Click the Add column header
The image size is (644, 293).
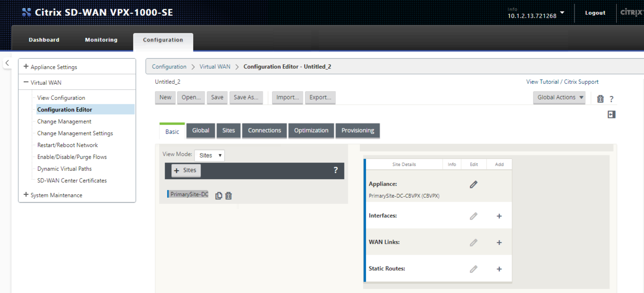[499, 164]
